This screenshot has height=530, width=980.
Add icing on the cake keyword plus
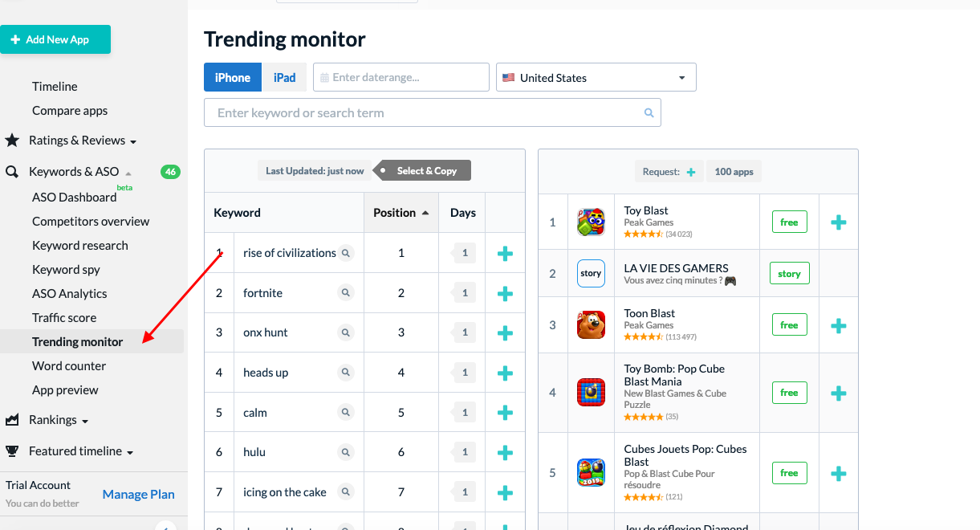[505, 493]
